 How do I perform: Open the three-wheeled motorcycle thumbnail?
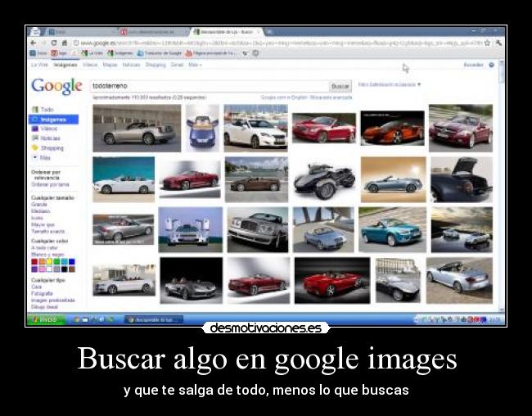(x=324, y=180)
